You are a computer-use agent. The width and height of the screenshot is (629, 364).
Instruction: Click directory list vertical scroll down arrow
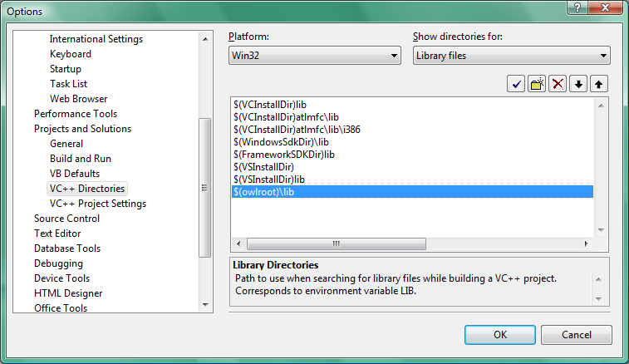tap(601, 230)
